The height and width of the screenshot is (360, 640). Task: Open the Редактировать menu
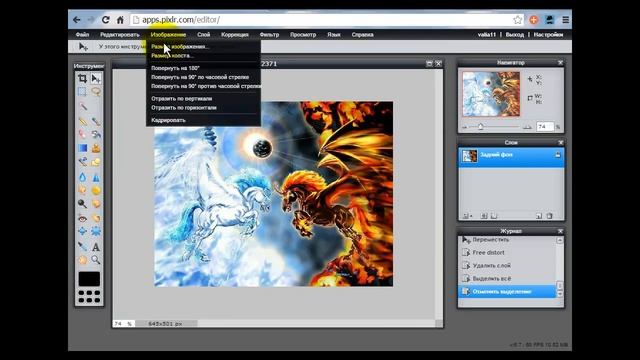coord(120,35)
